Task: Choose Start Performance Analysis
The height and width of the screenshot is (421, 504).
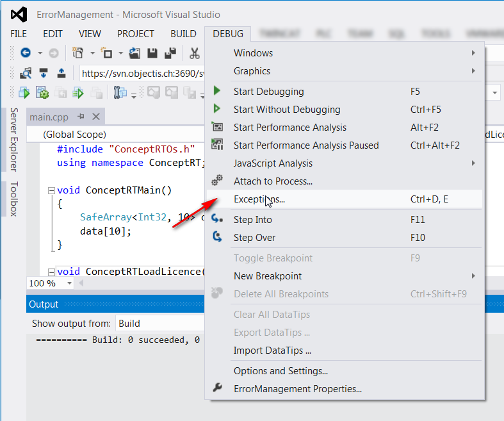Action: tap(345, 128)
